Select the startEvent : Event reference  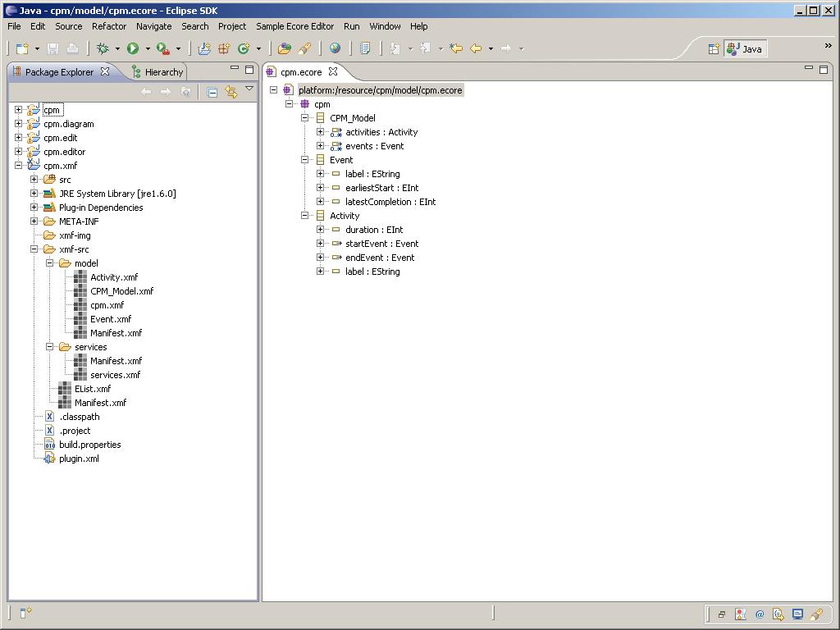[382, 243]
